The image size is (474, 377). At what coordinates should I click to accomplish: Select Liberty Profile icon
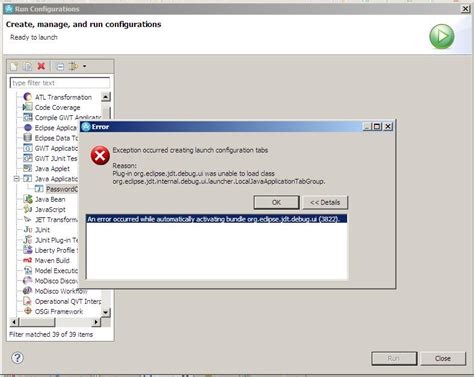28,250
